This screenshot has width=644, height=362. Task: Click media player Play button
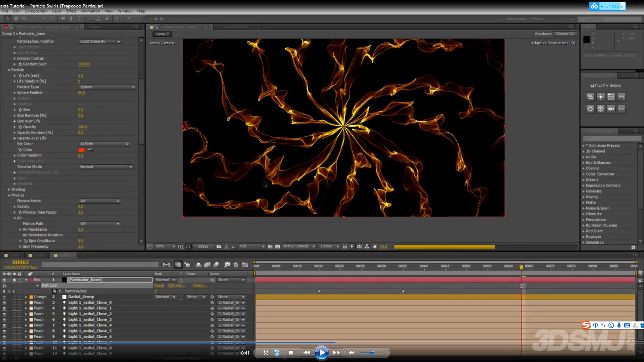(322, 353)
